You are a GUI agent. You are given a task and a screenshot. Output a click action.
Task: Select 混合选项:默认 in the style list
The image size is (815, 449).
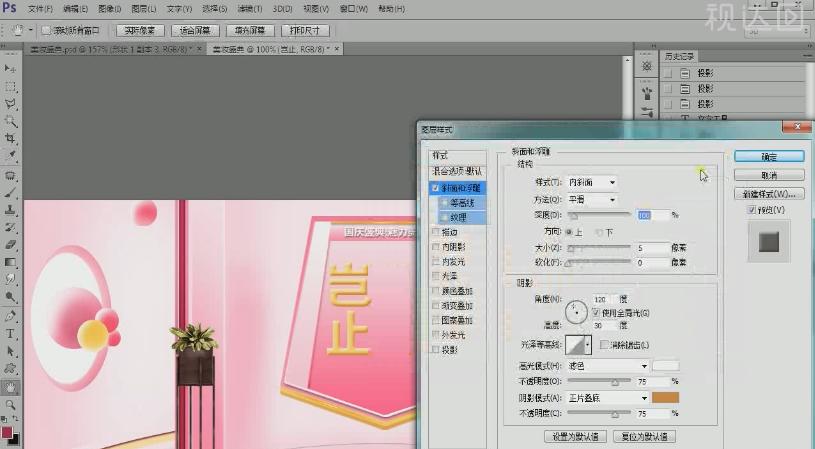[x=457, y=171]
